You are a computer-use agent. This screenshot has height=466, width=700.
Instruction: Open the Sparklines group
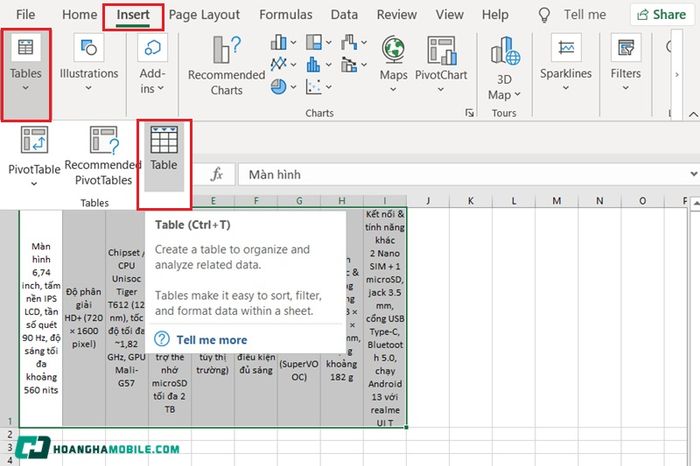tap(566, 62)
